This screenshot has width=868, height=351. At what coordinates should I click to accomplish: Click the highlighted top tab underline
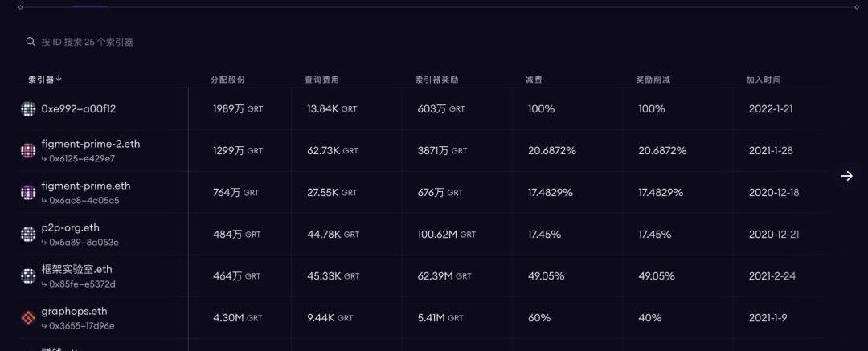coord(90,6)
